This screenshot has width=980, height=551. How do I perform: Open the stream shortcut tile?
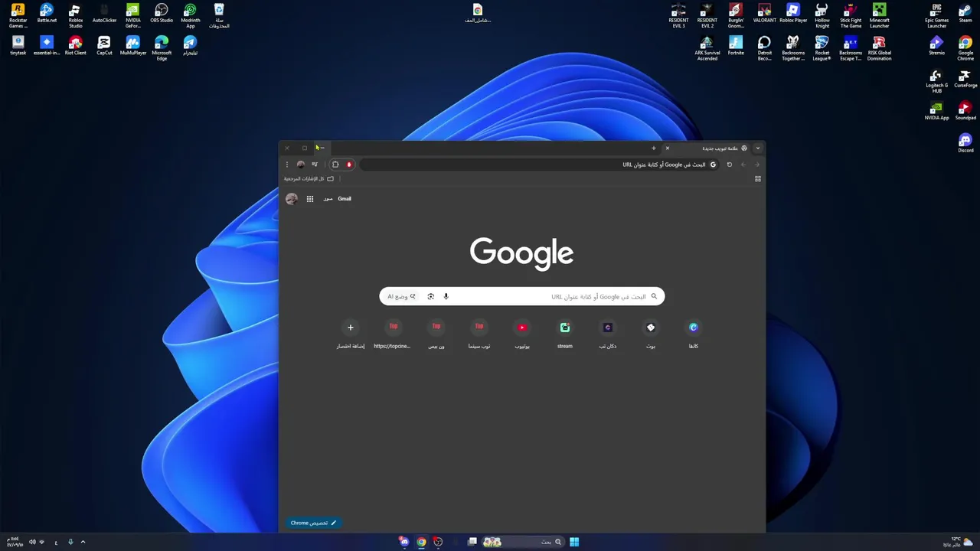[x=565, y=334]
